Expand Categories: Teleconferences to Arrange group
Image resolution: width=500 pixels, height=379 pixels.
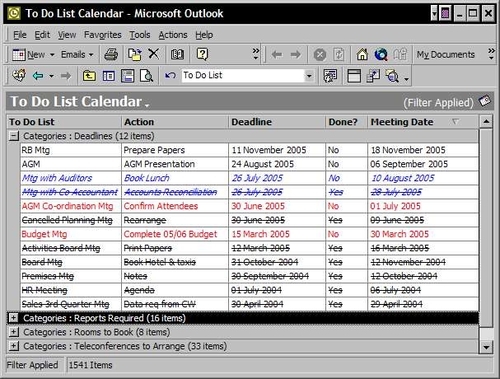click(x=13, y=346)
